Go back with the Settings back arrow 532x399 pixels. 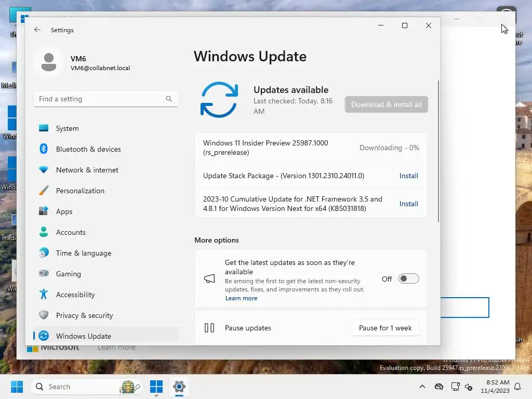(37, 30)
